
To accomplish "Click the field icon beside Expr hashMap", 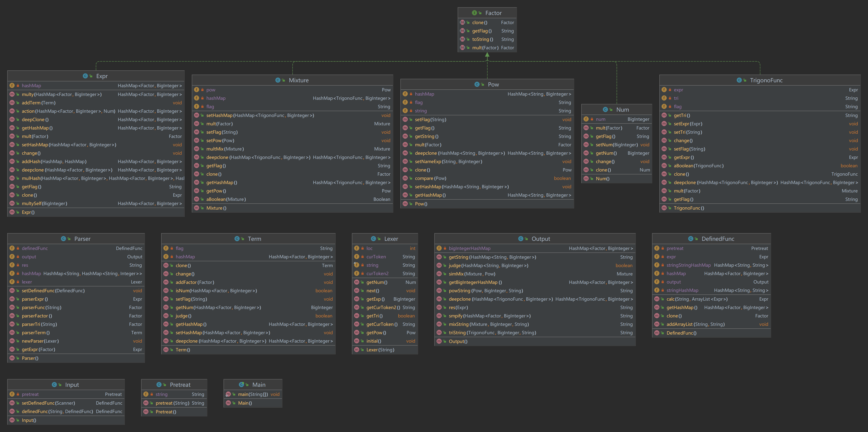I will (12, 86).
